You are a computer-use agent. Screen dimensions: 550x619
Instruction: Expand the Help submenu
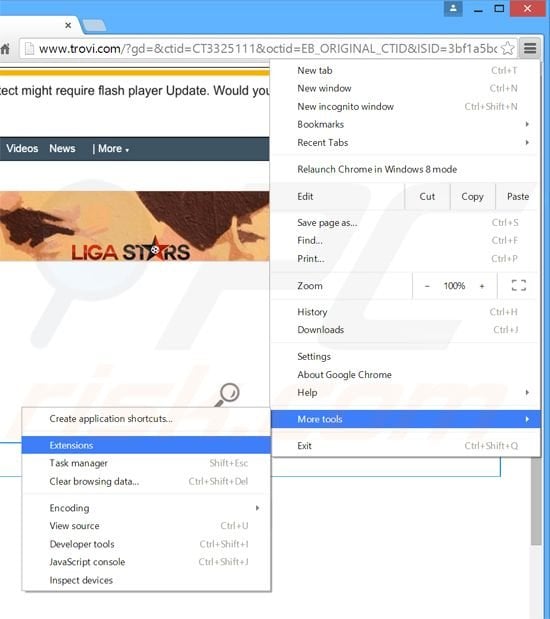(x=405, y=392)
